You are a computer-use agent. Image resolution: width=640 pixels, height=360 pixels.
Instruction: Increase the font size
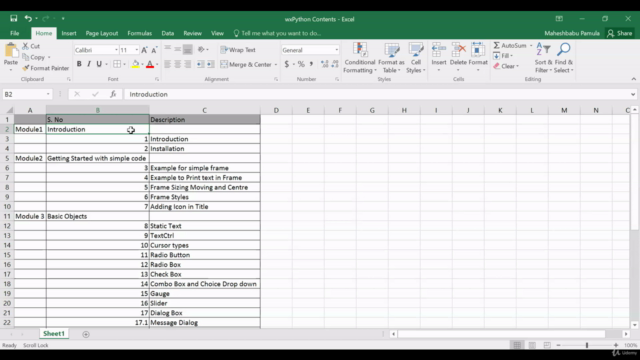(144, 50)
